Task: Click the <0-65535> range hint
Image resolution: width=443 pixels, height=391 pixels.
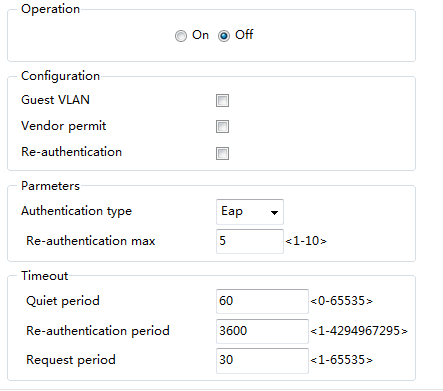Action: (341, 301)
